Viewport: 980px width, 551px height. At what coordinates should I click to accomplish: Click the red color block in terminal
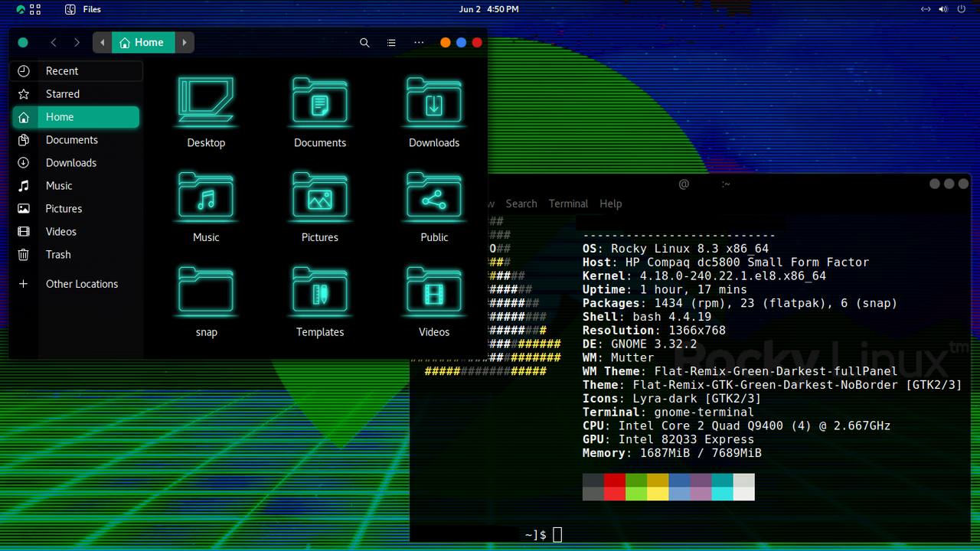coord(615,480)
